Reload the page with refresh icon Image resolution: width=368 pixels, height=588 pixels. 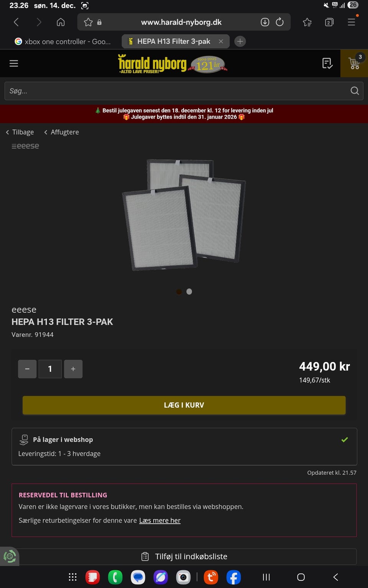click(280, 22)
